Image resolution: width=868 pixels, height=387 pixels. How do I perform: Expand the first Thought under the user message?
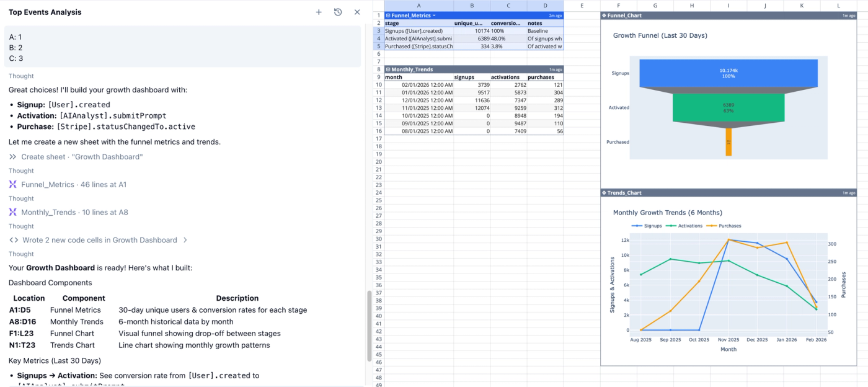click(21, 76)
